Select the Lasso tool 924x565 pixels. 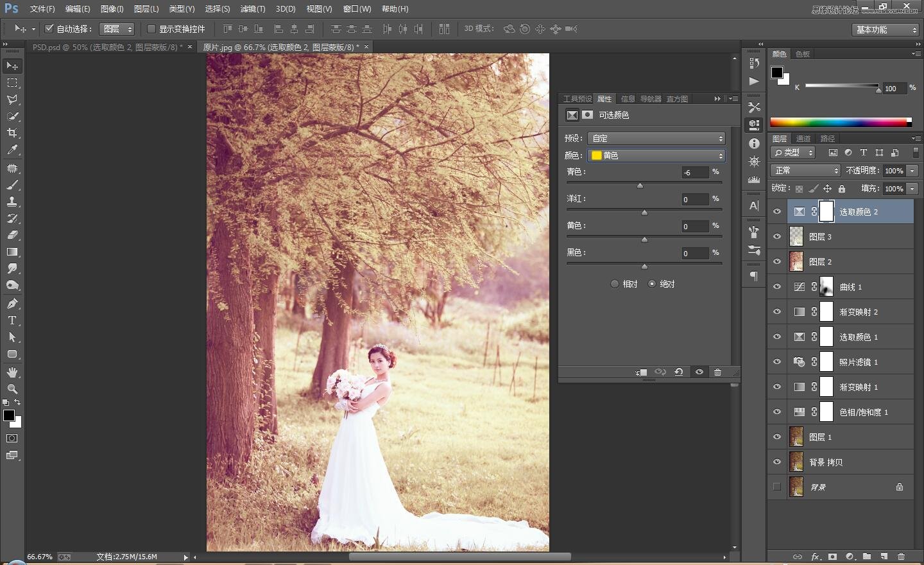(x=12, y=100)
